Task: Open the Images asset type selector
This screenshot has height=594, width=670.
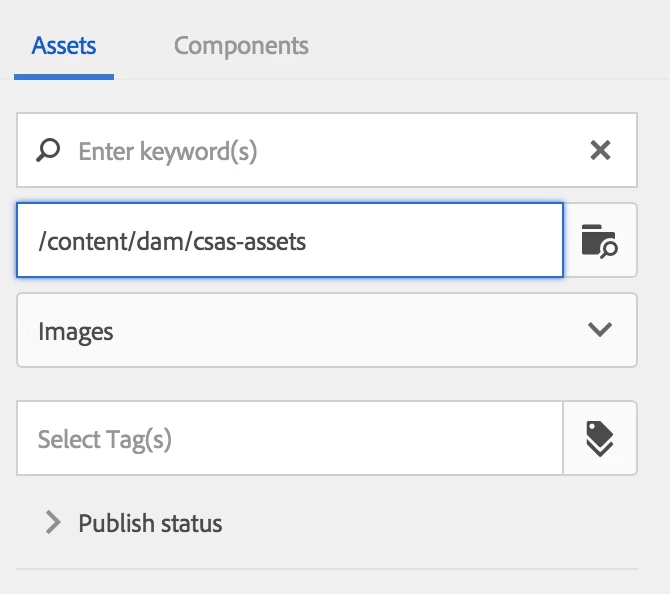Action: tap(326, 330)
